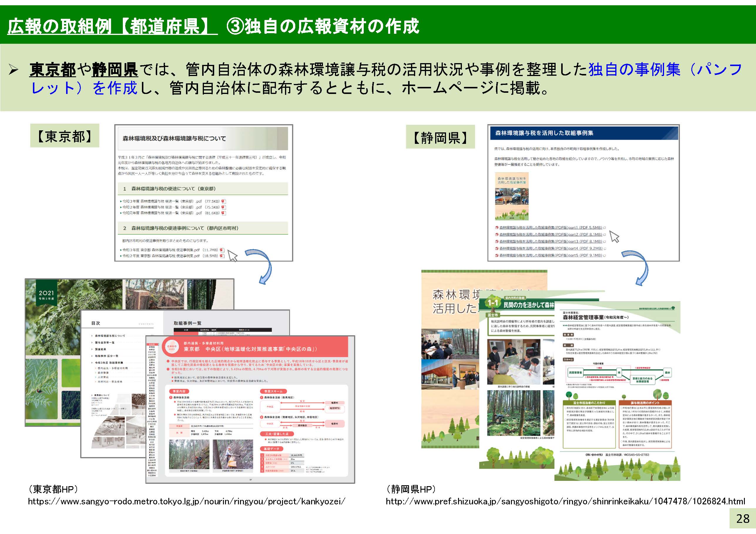Click red PDF icon before Shizuoka part1 link
Screen dimensions: 756x534
(x=497, y=227)
